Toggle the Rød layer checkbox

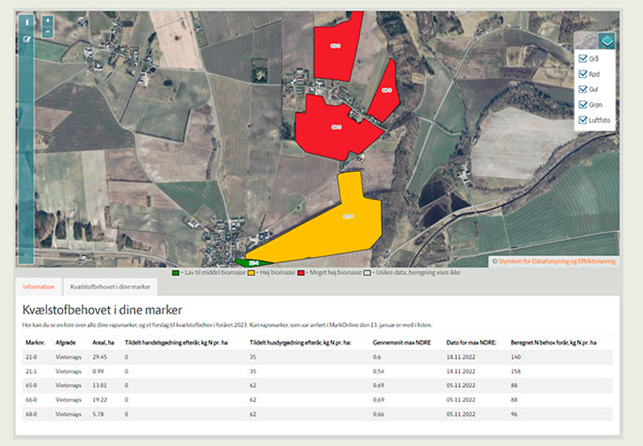tap(583, 73)
